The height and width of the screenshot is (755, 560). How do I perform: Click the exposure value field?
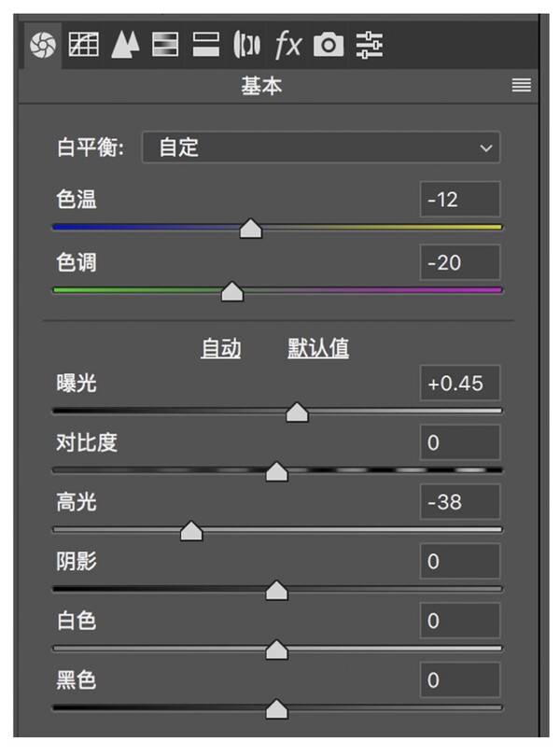[460, 383]
